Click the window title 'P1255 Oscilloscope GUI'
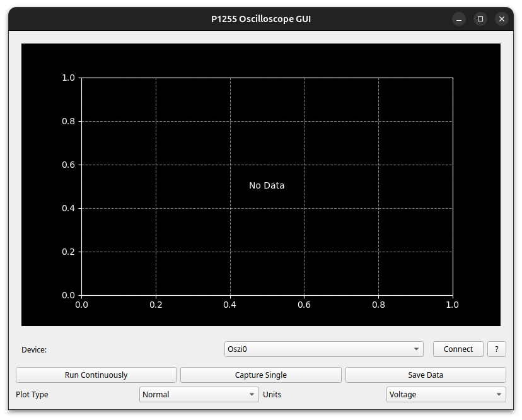 click(x=261, y=19)
